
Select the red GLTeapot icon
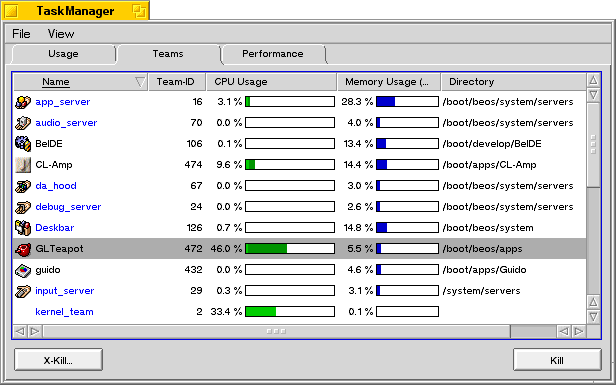pyautogui.click(x=23, y=249)
